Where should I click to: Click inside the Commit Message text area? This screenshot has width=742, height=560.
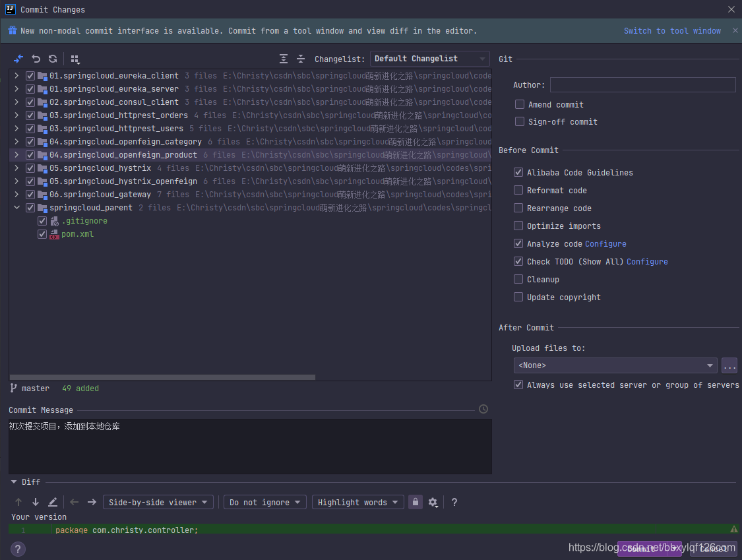(251, 447)
